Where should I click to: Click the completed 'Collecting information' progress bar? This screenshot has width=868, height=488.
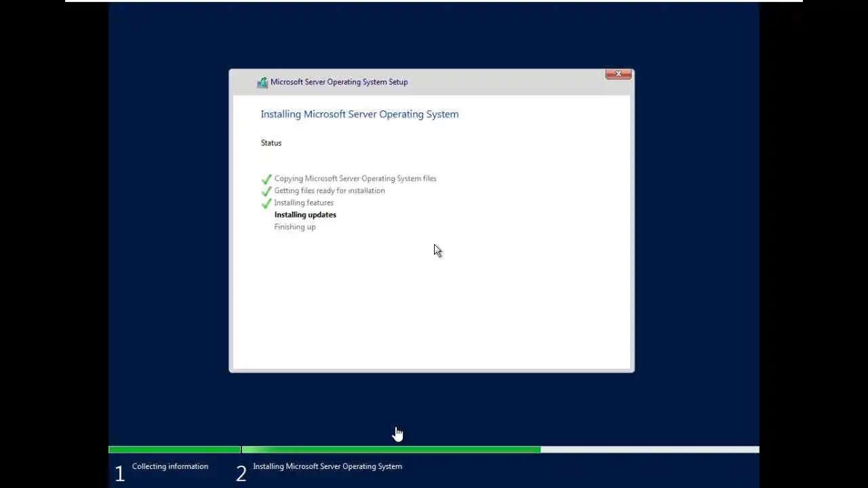click(x=174, y=449)
